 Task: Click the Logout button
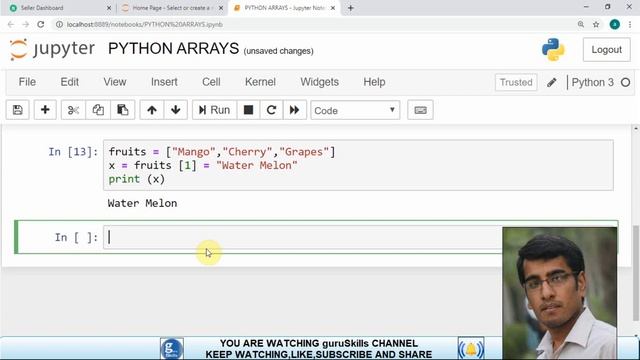coord(607,50)
